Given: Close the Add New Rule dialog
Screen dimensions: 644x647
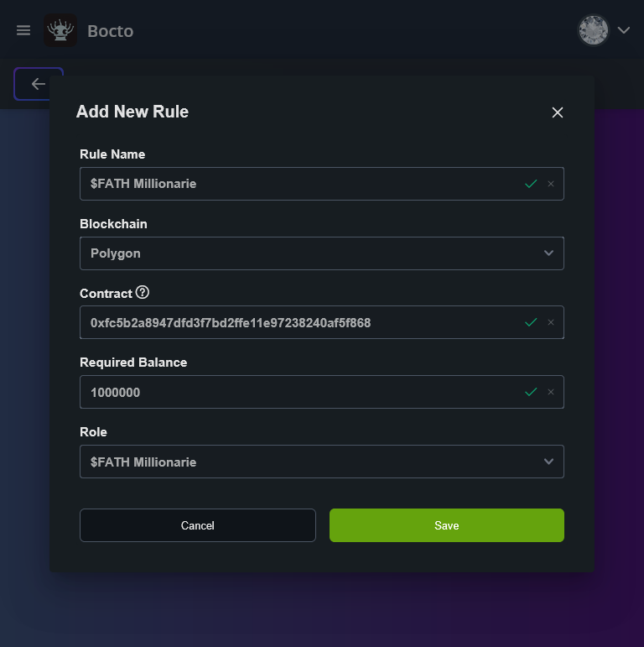Looking at the screenshot, I should pyautogui.click(x=558, y=112).
